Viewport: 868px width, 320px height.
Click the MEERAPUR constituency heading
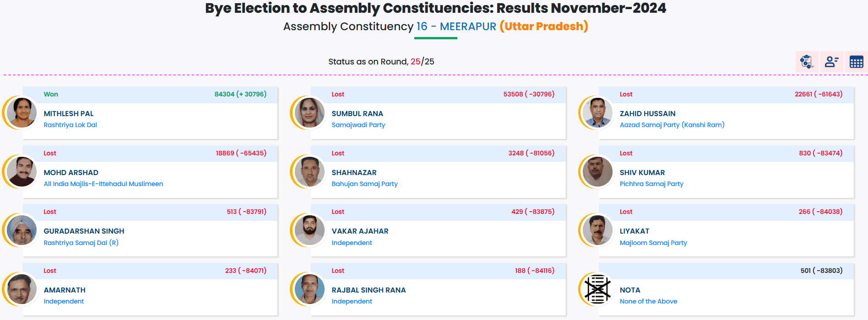[x=467, y=27]
